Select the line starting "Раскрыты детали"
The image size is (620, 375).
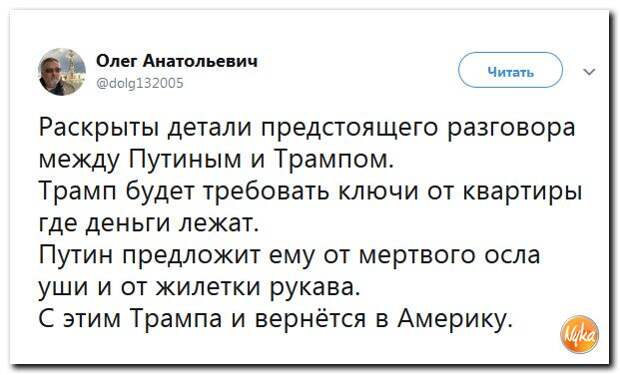point(307,128)
